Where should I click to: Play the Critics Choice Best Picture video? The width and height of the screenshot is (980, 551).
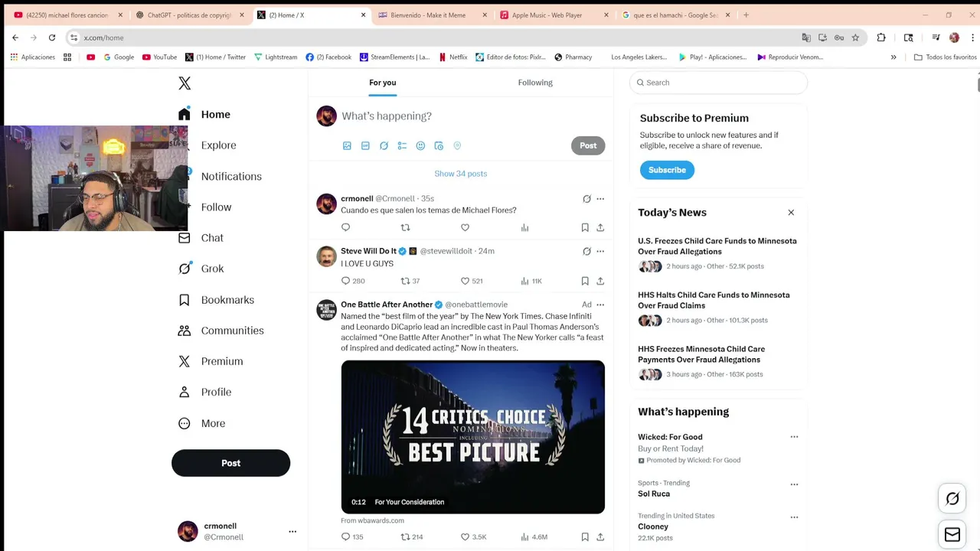point(472,437)
